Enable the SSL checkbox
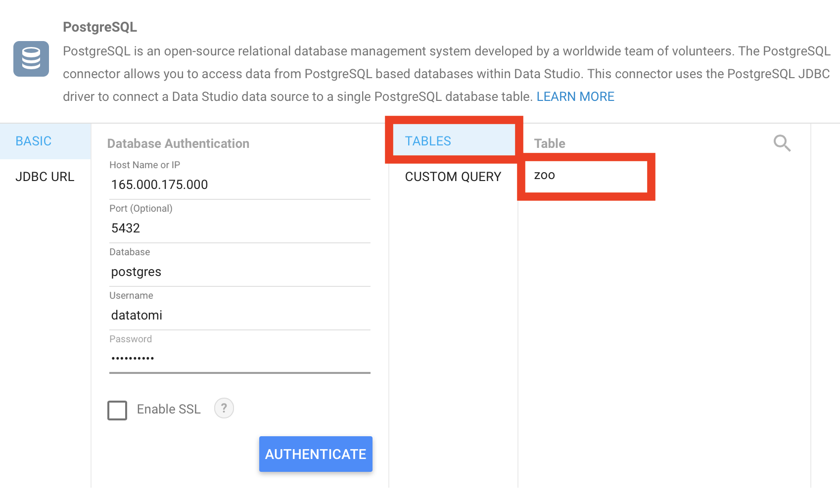The height and width of the screenshot is (504, 840). pos(117,410)
